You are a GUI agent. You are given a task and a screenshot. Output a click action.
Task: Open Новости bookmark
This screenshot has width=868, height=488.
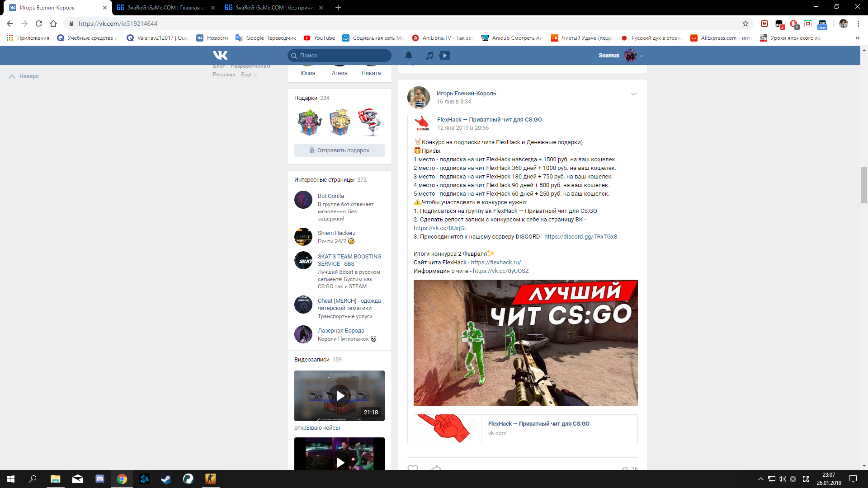click(212, 38)
